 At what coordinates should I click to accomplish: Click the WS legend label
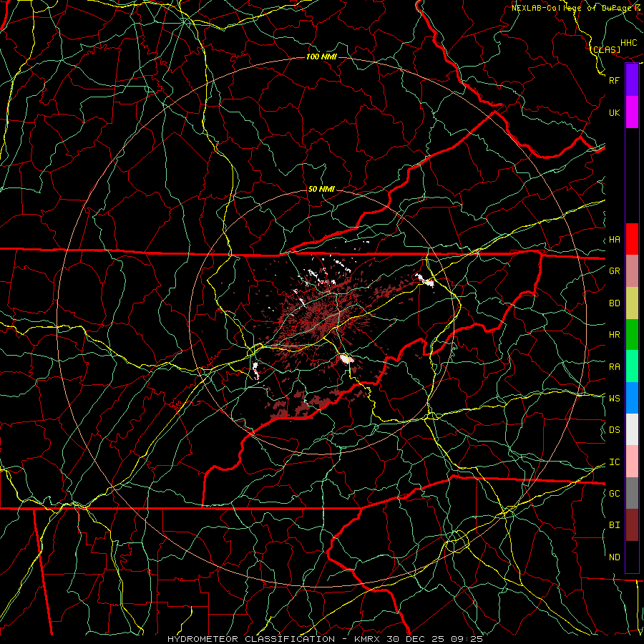pyautogui.click(x=615, y=399)
